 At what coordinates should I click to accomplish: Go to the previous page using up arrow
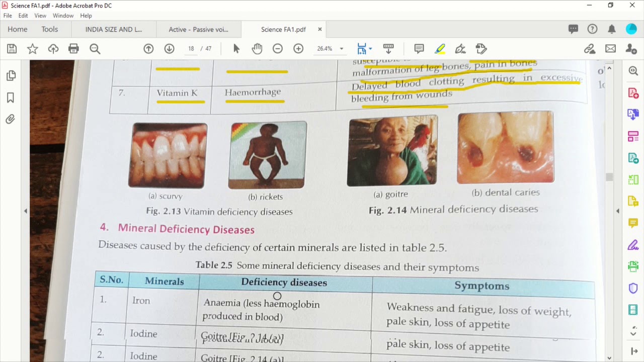(x=148, y=49)
